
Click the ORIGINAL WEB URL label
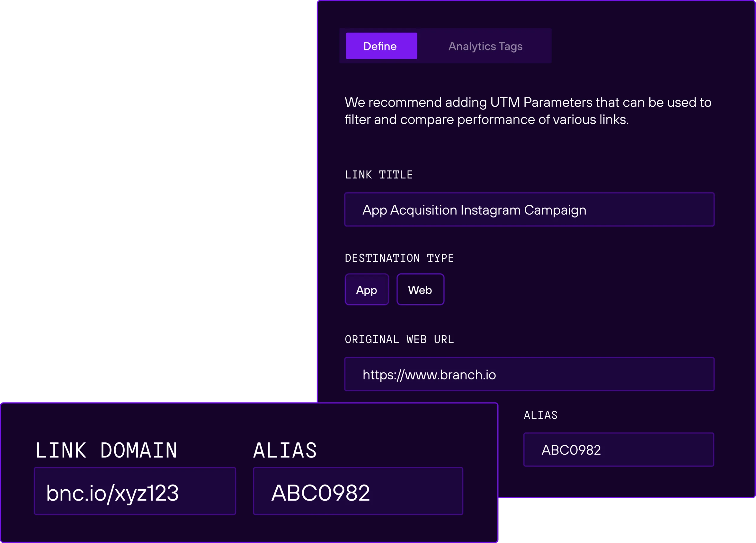[x=399, y=339]
